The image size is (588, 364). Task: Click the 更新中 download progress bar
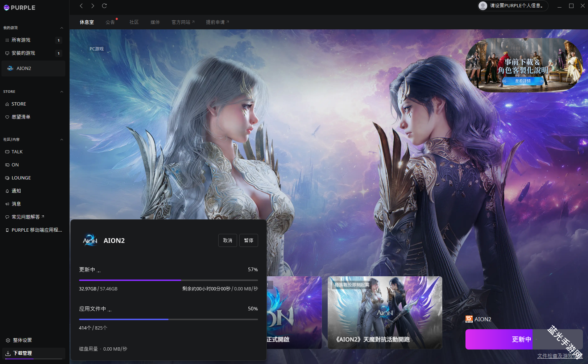168,280
